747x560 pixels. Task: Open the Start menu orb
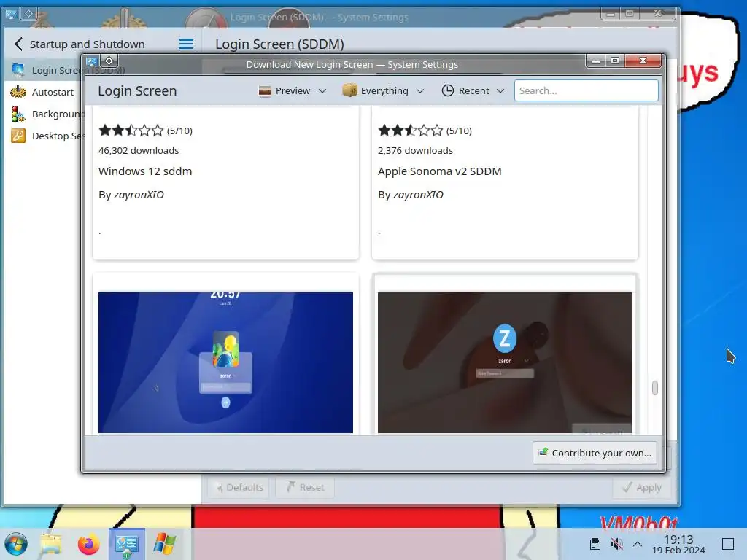click(16, 544)
